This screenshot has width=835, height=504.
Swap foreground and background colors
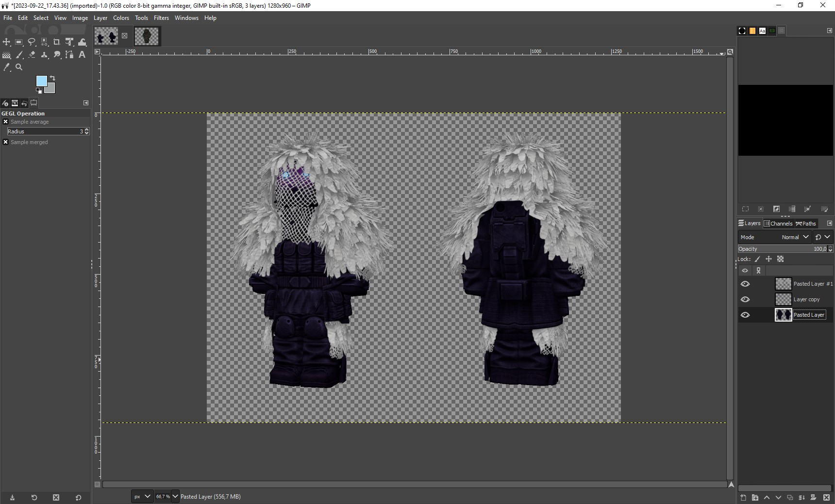(x=52, y=78)
